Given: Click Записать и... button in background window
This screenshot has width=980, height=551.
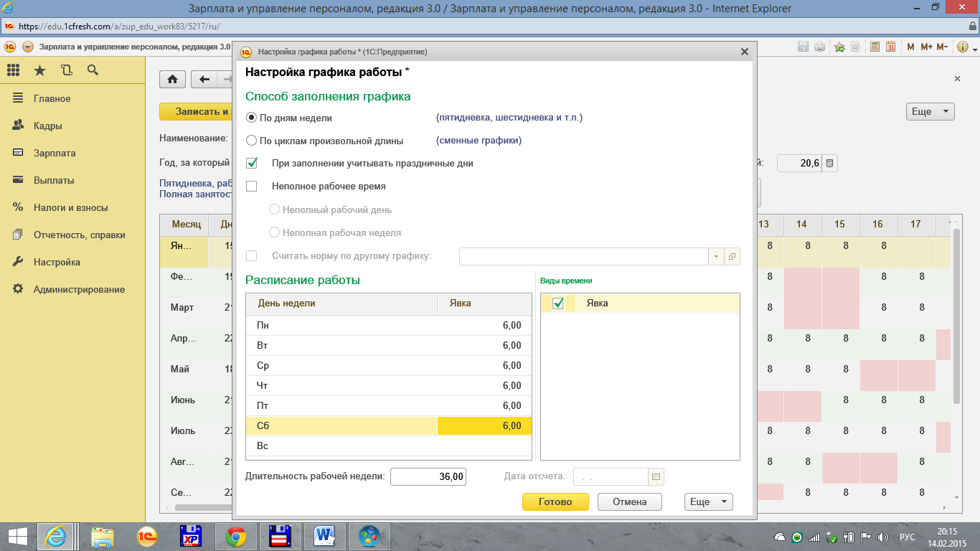Looking at the screenshot, I should [x=195, y=111].
